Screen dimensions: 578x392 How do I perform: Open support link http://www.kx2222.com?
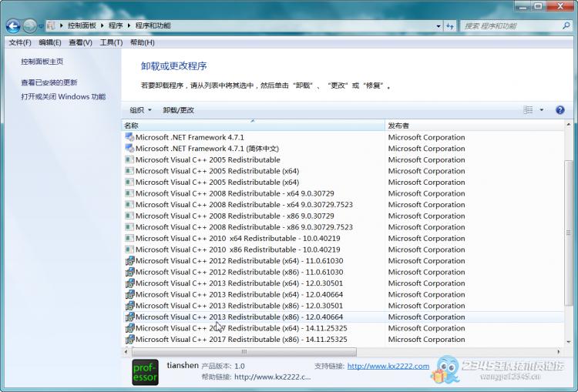click(388, 366)
